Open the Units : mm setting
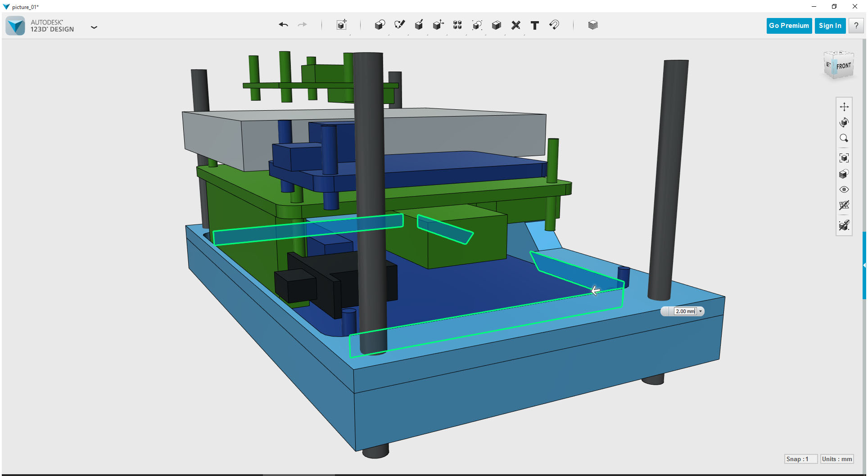The width and height of the screenshot is (868, 476). 837,459
